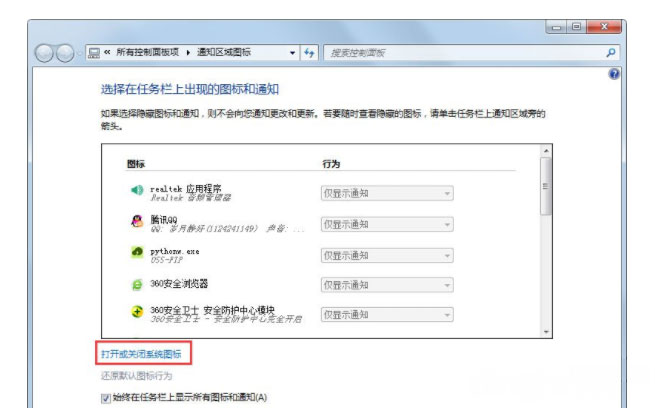Click the list scrollbar down arrow
Image resolution: width=655 pixels, height=408 pixels.
(x=546, y=332)
